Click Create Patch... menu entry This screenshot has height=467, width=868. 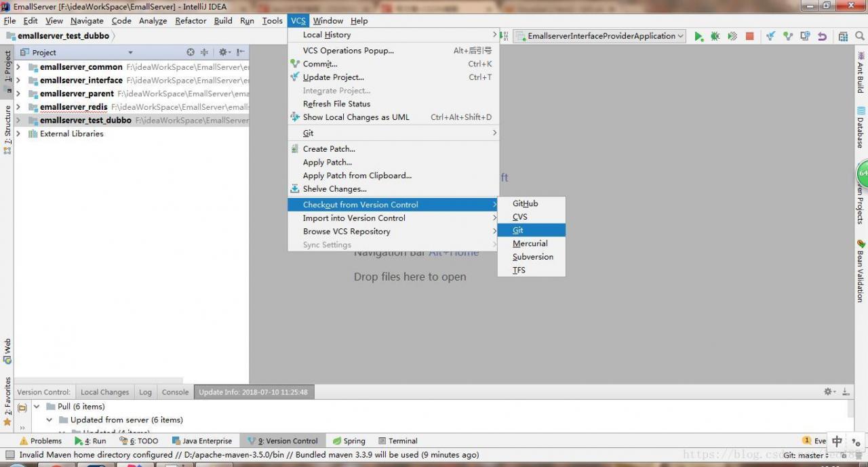393,149
